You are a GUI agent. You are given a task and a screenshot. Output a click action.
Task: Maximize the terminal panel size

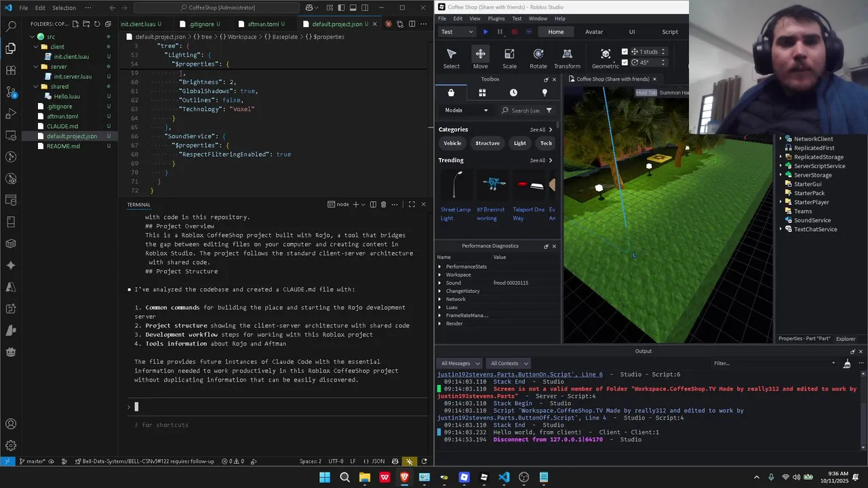[x=412, y=204]
